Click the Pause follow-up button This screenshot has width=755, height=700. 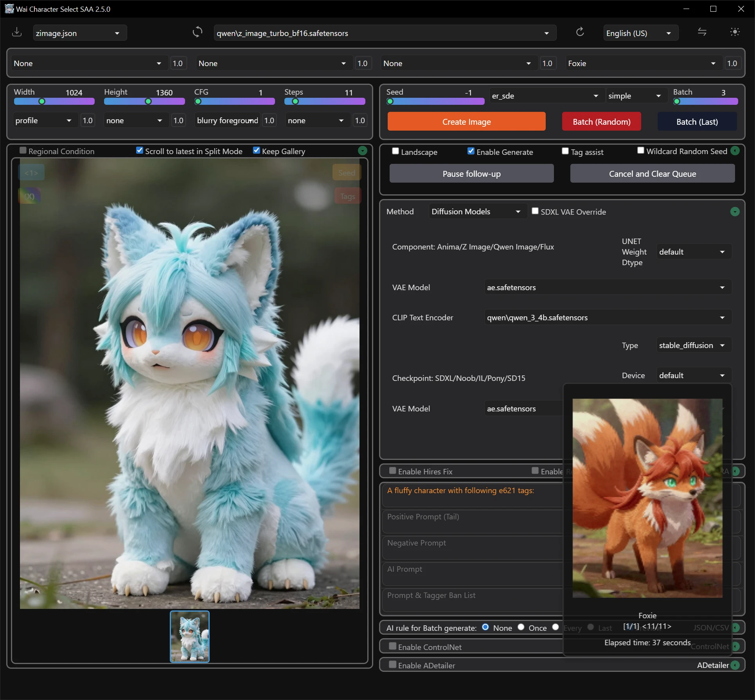[x=471, y=174]
